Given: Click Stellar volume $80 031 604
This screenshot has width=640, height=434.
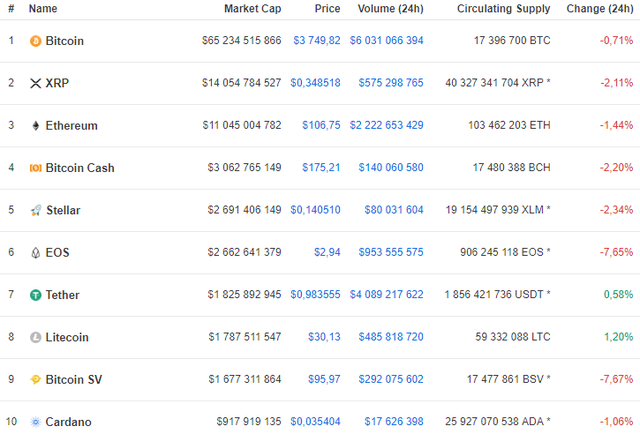Looking at the screenshot, I should point(394,210).
